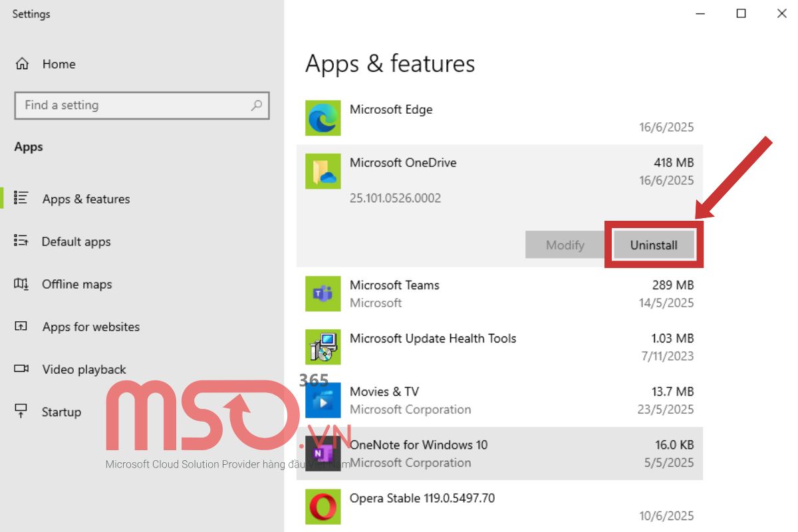This screenshot has height=532, width=798.
Task: Select OneNote for Windows 10 entry
Action: [x=499, y=453]
